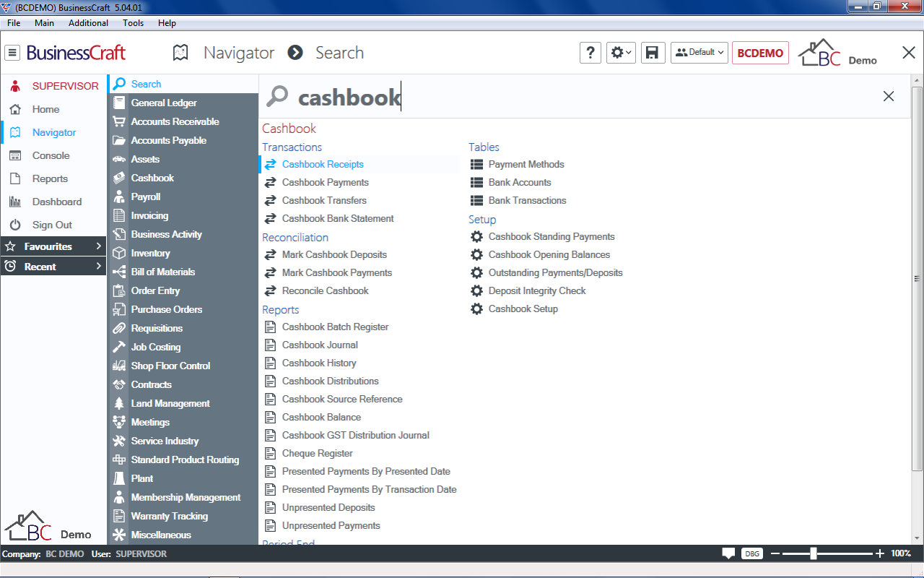The image size is (924, 578).
Task: Open the Additional menu
Action: point(88,23)
